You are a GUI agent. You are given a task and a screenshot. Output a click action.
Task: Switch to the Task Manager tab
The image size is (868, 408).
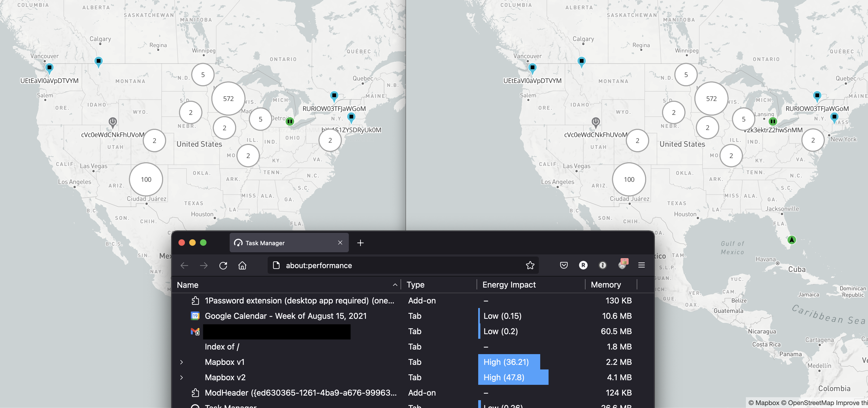289,243
